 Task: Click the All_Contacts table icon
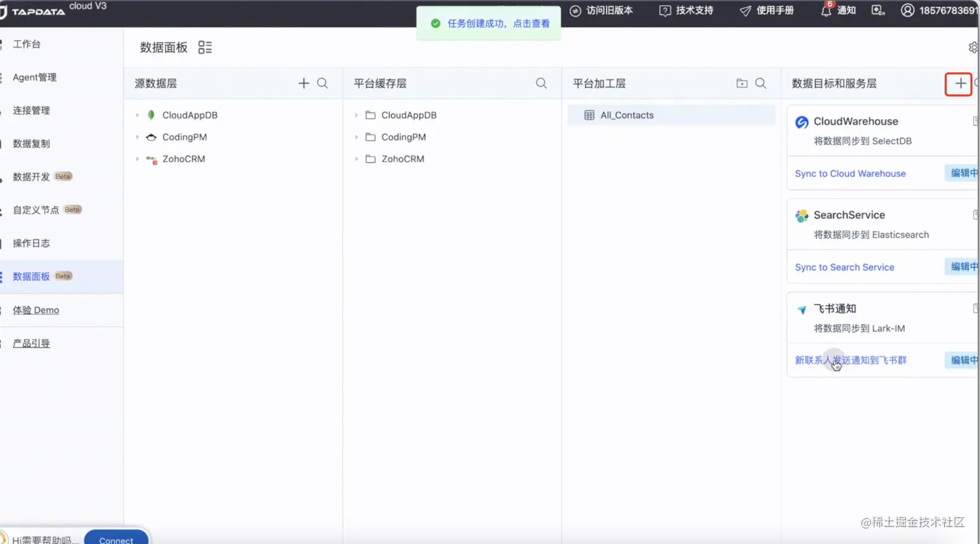click(589, 115)
